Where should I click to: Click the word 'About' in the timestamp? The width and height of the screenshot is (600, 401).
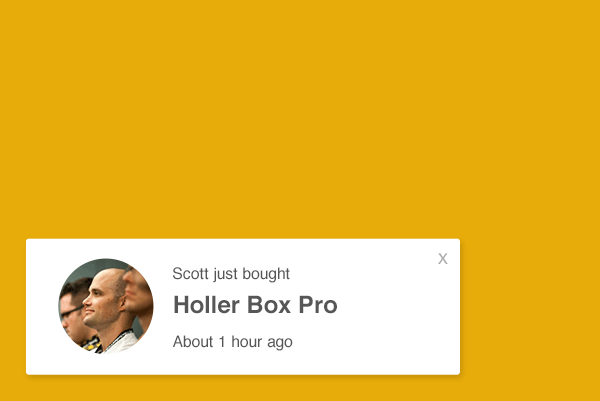click(193, 342)
